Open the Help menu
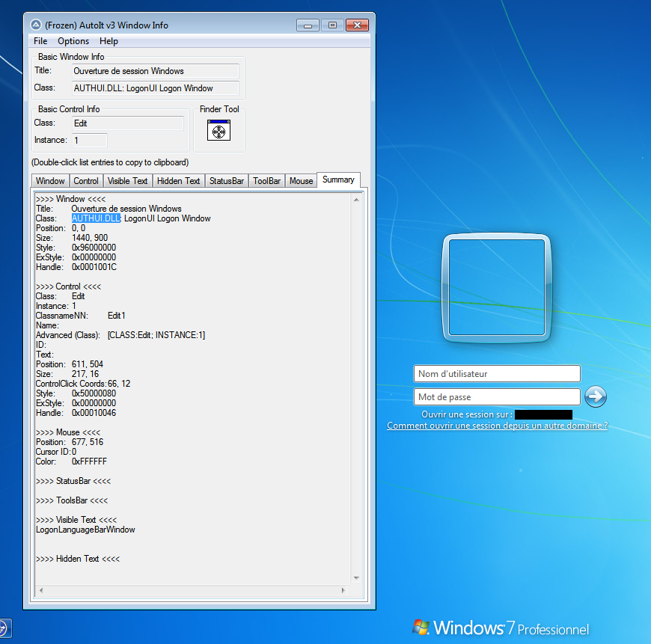The image size is (651, 644). tap(109, 41)
